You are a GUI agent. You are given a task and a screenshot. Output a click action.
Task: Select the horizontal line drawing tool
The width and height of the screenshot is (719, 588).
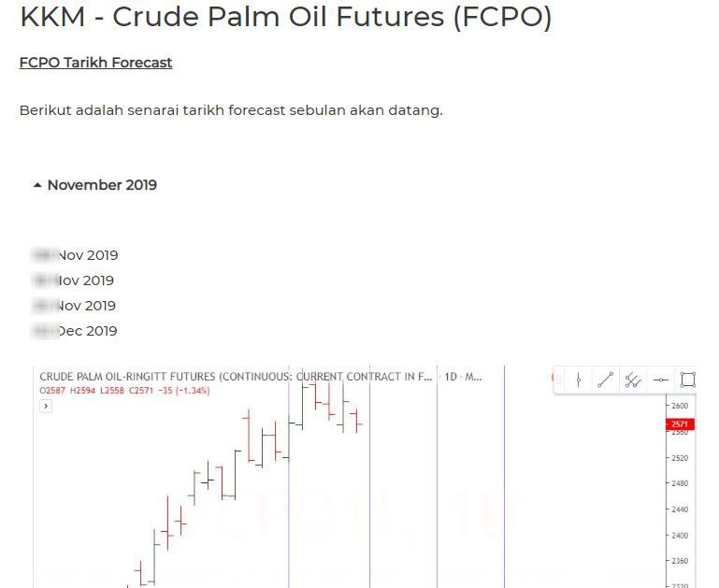click(x=661, y=380)
